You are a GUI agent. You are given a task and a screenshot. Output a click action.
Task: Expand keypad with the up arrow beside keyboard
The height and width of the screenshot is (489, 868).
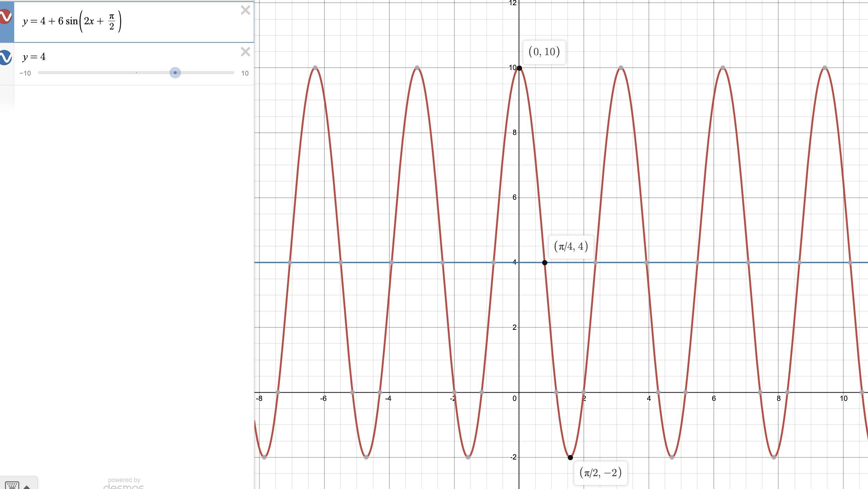coord(27,487)
